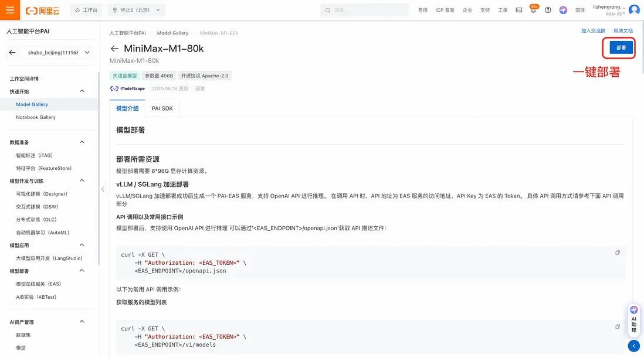Click the 大语言模型 tag
This screenshot has height=358, width=644.
tap(124, 76)
